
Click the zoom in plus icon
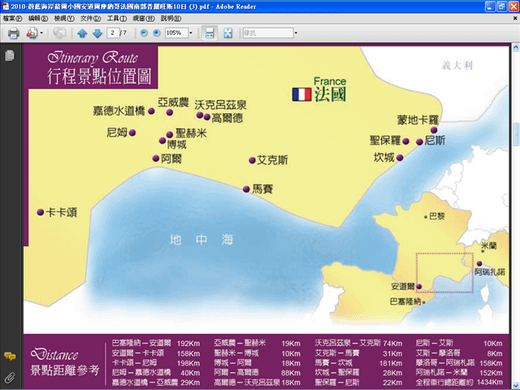click(x=157, y=33)
